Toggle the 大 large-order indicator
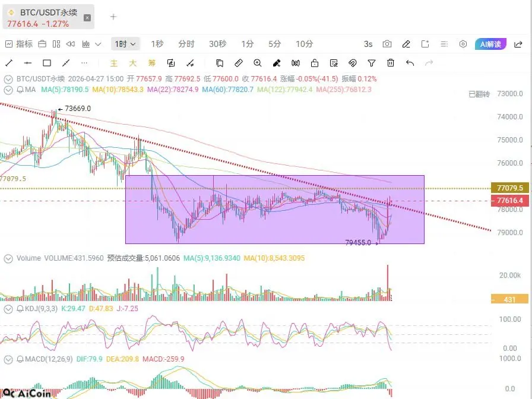 (x=132, y=63)
